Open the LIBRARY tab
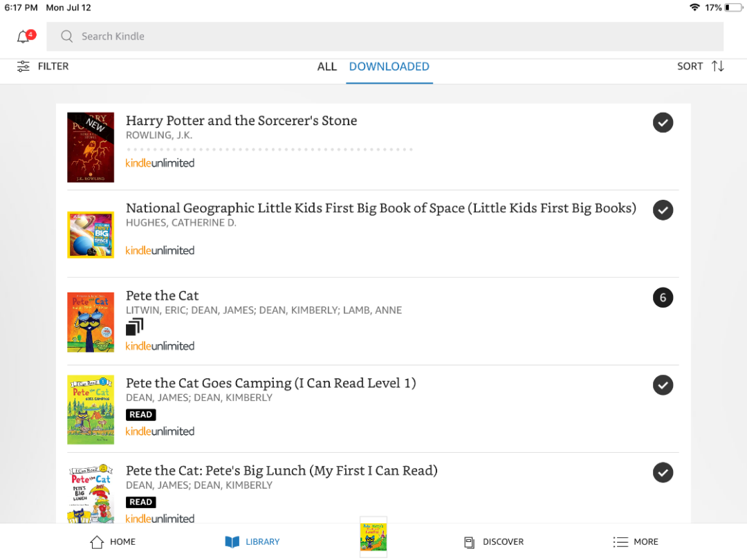This screenshot has width=747, height=560. [252, 542]
